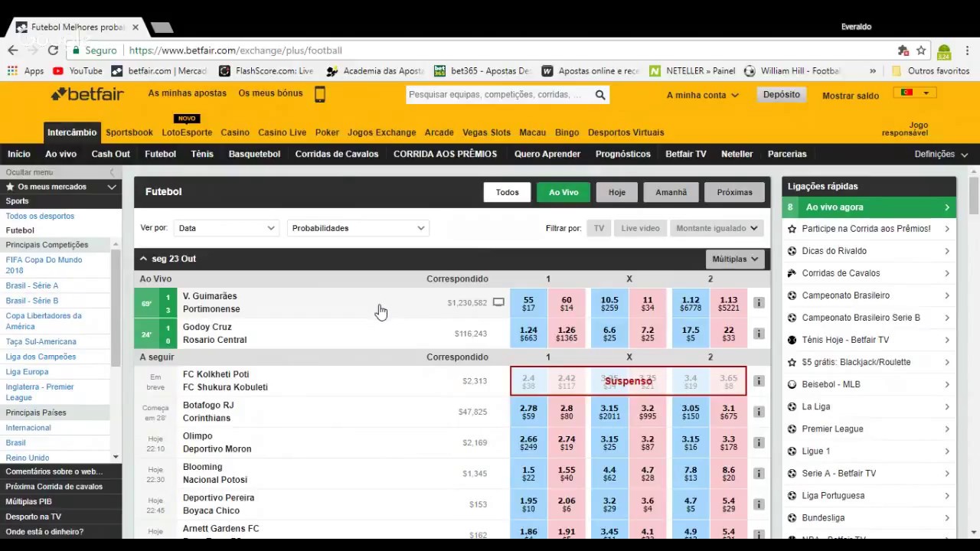Toggle Live video filter

tap(640, 228)
